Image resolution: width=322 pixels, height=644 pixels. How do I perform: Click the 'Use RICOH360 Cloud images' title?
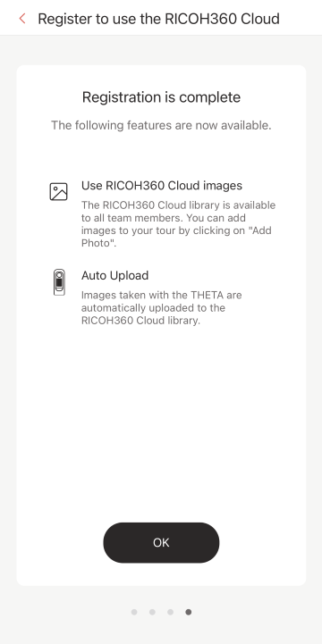pyautogui.click(x=162, y=186)
